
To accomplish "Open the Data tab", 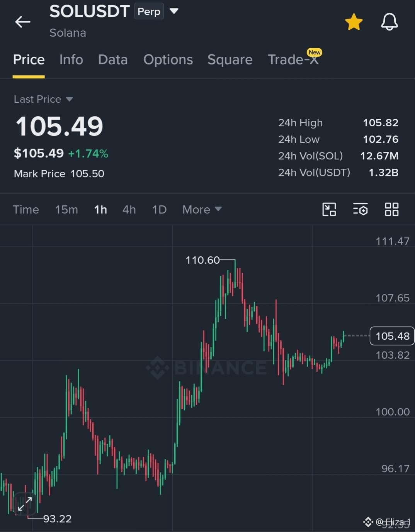I will coord(113,60).
